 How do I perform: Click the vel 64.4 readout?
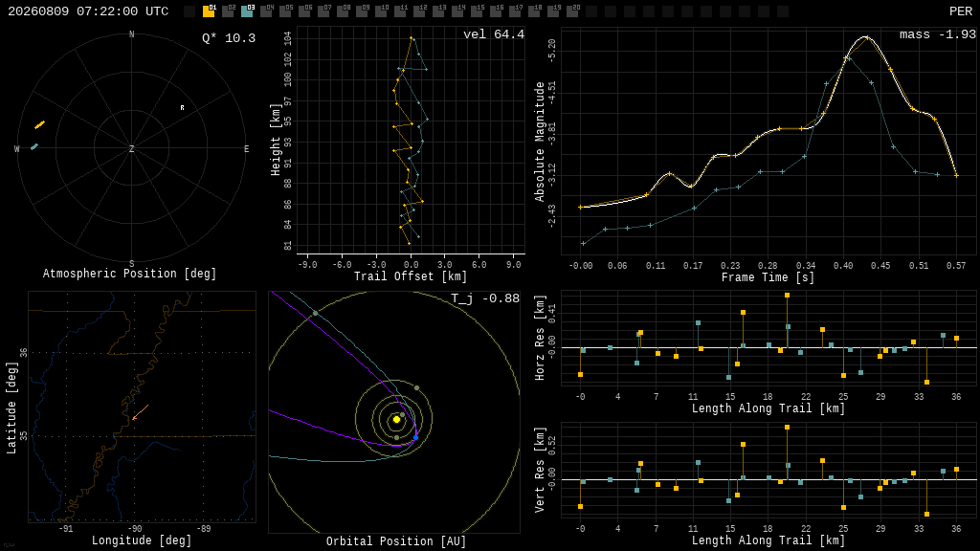click(x=494, y=34)
